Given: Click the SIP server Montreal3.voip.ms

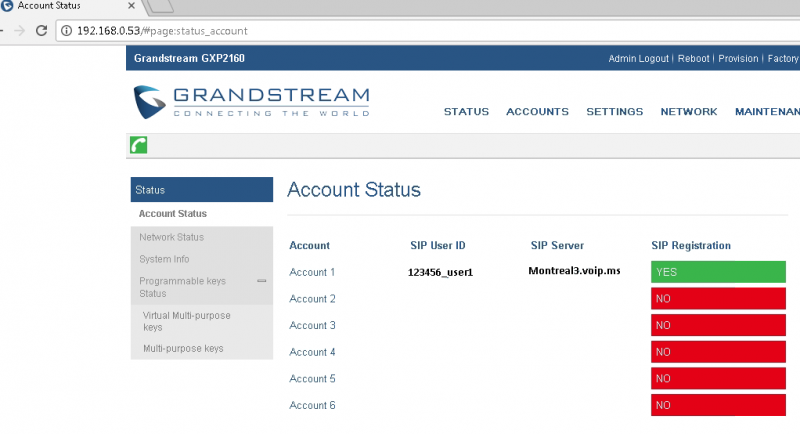Looking at the screenshot, I should pyautogui.click(x=574, y=271).
